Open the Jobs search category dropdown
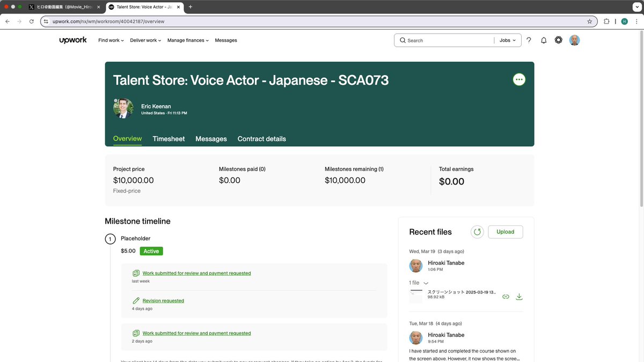 coord(507,40)
